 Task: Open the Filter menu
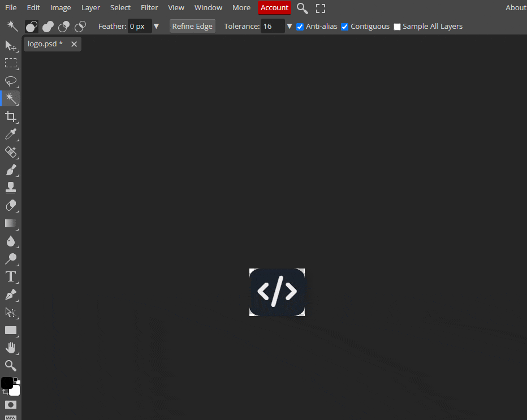click(x=149, y=8)
